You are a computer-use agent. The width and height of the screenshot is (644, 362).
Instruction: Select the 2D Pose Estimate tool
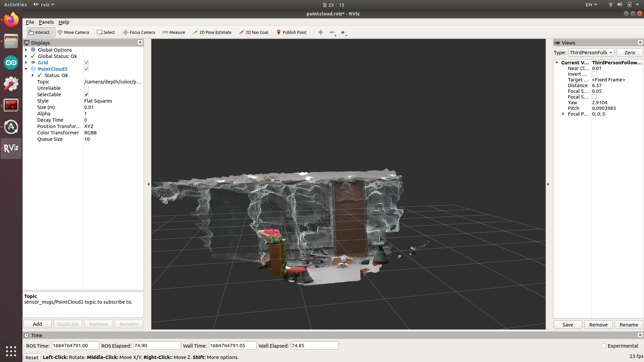point(212,32)
